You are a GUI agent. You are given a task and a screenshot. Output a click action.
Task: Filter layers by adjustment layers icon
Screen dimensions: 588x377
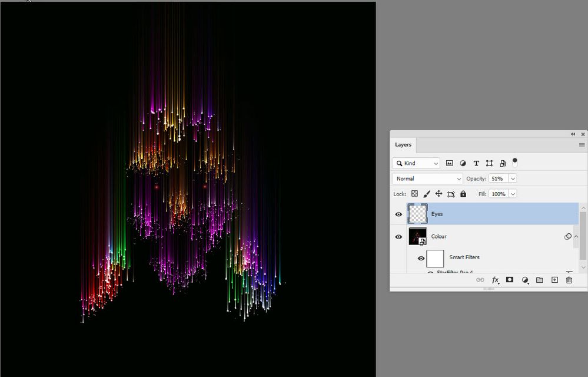[x=463, y=163]
